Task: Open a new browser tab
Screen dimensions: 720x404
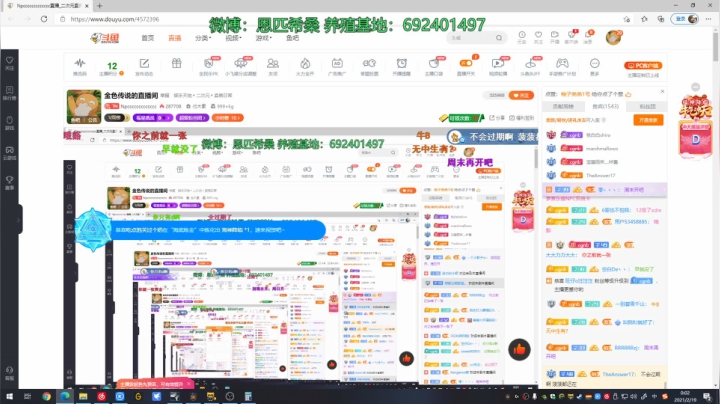Action: click(100, 6)
